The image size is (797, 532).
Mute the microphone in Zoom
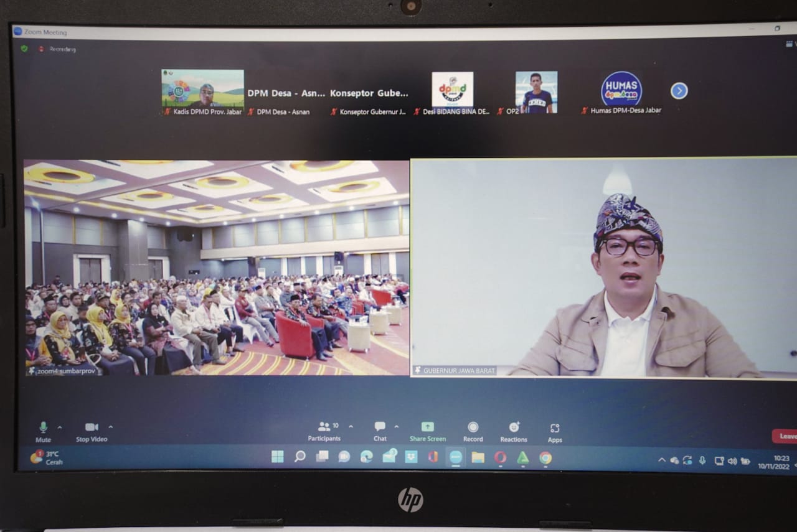(x=43, y=431)
